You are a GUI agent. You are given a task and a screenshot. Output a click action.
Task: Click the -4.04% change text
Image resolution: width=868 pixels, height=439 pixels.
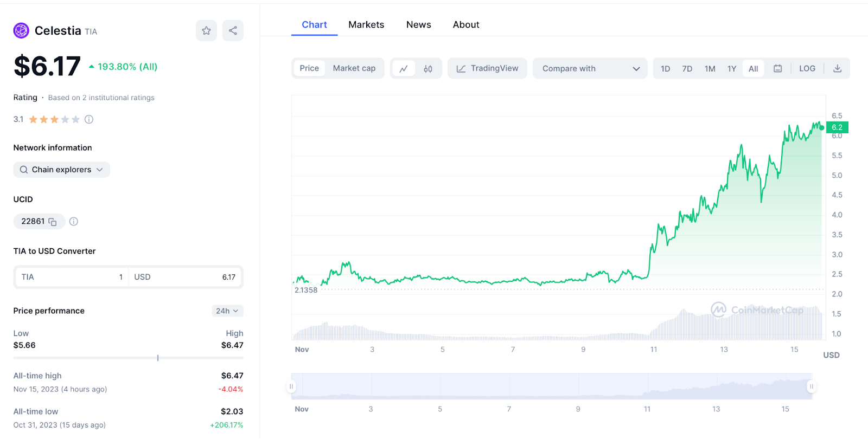pos(231,389)
